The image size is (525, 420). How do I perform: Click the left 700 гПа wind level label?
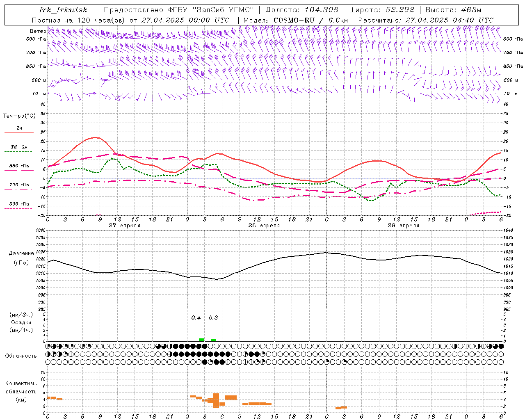[x=36, y=52]
